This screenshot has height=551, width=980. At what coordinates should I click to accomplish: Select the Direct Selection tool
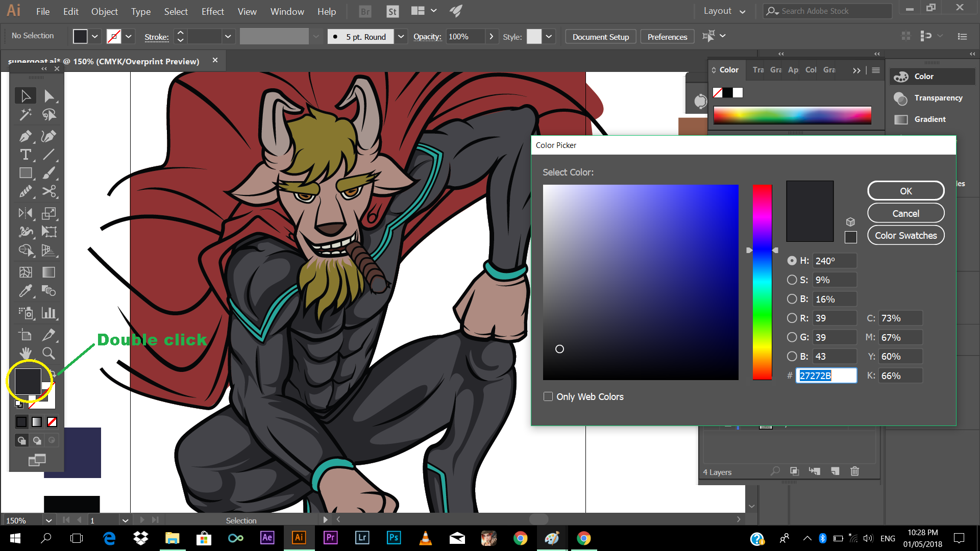(x=48, y=96)
